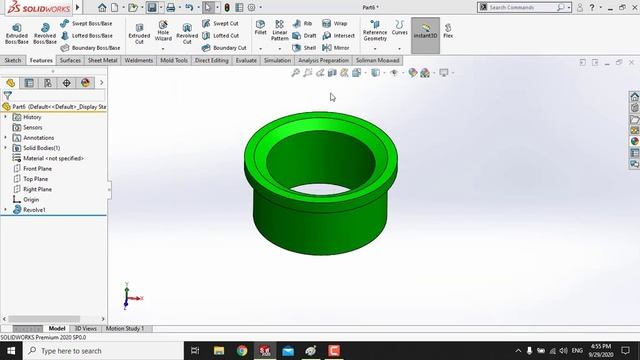Open the Motion Study 1 tab
Image resolution: width=640 pixels, height=360 pixels.
pos(125,328)
